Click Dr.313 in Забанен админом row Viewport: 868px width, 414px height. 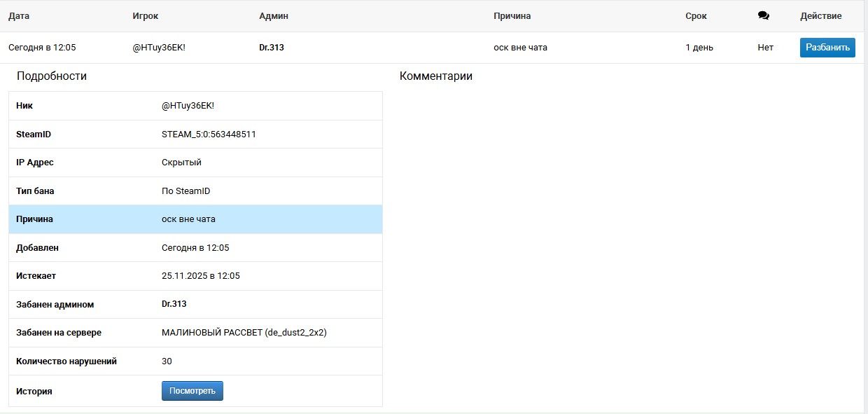coord(174,304)
